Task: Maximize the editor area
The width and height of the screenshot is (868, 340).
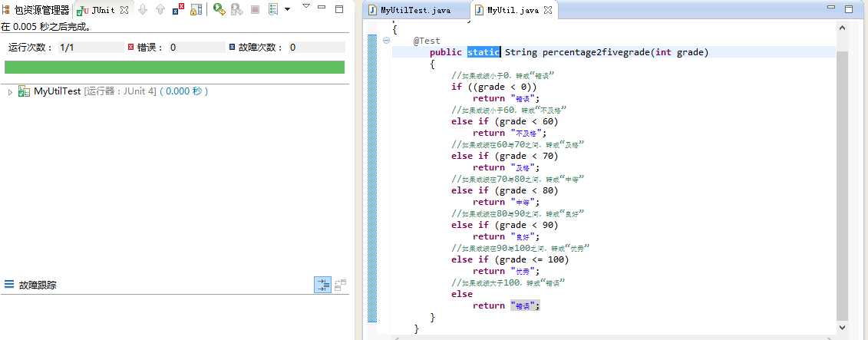Action: coord(849,9)
